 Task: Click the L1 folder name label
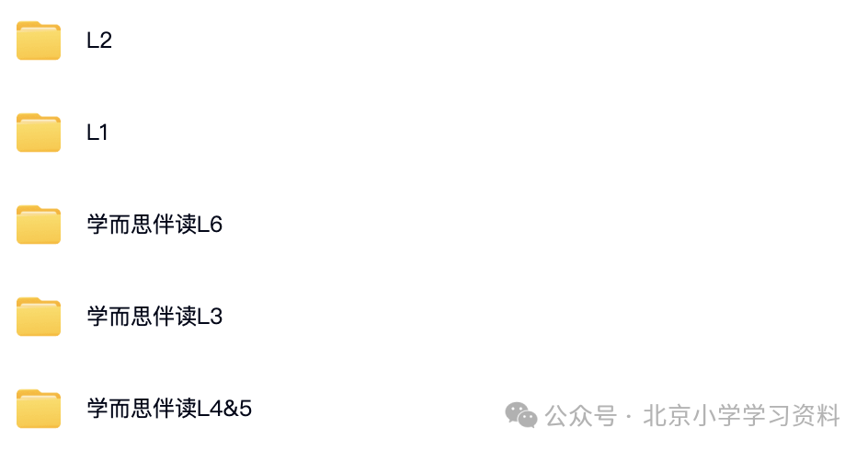[97, 133]
